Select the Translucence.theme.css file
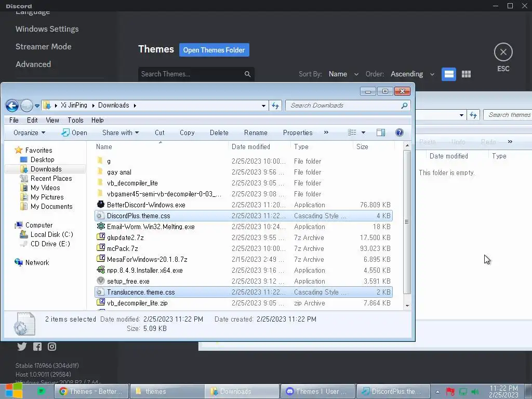 point(243,292)
